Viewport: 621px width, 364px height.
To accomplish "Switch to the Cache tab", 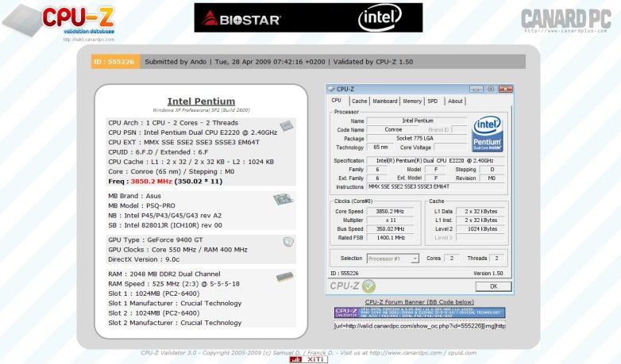I will coord(359,101).
